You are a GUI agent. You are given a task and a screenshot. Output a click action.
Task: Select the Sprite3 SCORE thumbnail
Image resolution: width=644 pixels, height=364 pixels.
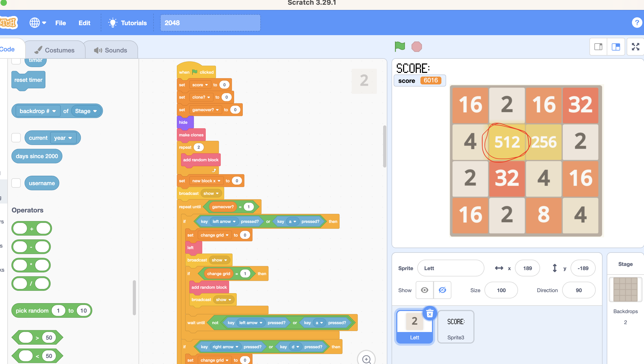tap(456, 326)
